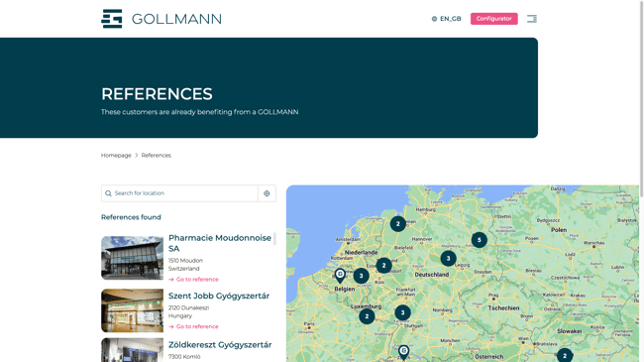Screen dimensions: 644x362
Task: Click the Gollmann logo in header
Action: click(161, 19)
